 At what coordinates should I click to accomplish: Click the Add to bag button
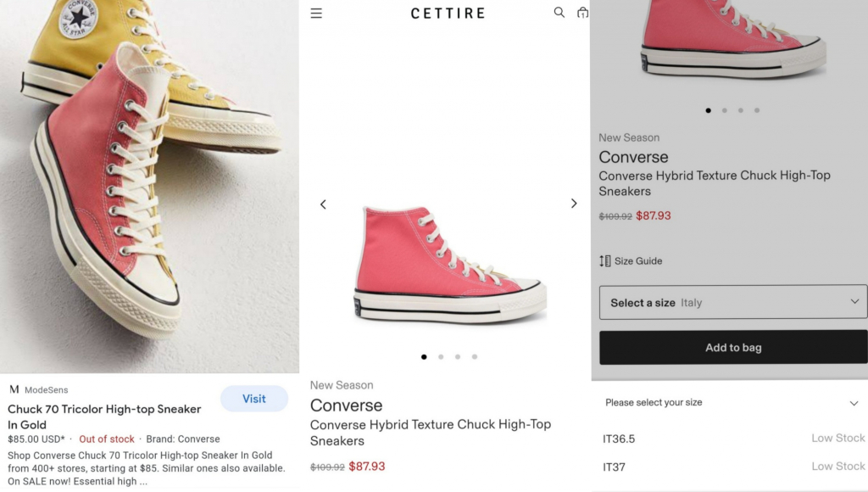[x=733, y=348]
